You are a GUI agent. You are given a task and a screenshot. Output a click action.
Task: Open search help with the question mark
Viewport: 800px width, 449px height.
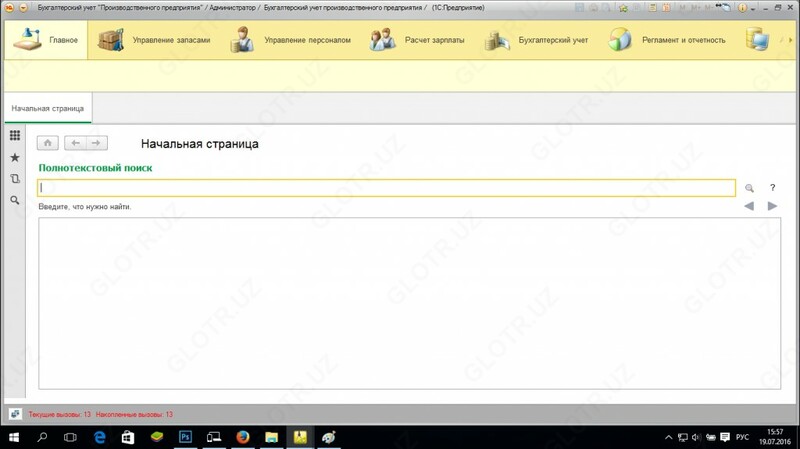click(x=772, y=188)
